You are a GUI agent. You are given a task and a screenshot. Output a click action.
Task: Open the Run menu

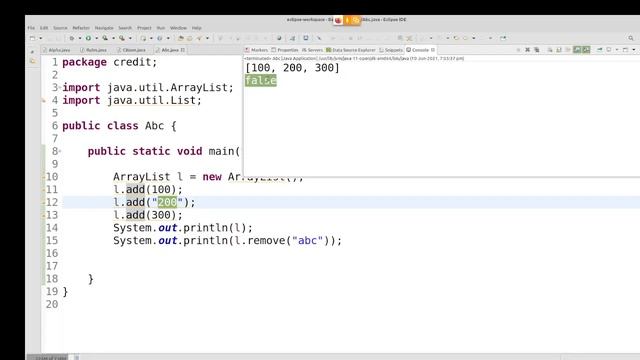pyautogui.click(x=161, y=28)
